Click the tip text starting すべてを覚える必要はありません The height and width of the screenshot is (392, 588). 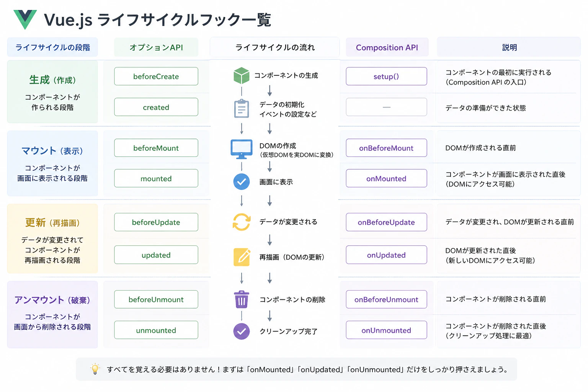coord(307,369)
